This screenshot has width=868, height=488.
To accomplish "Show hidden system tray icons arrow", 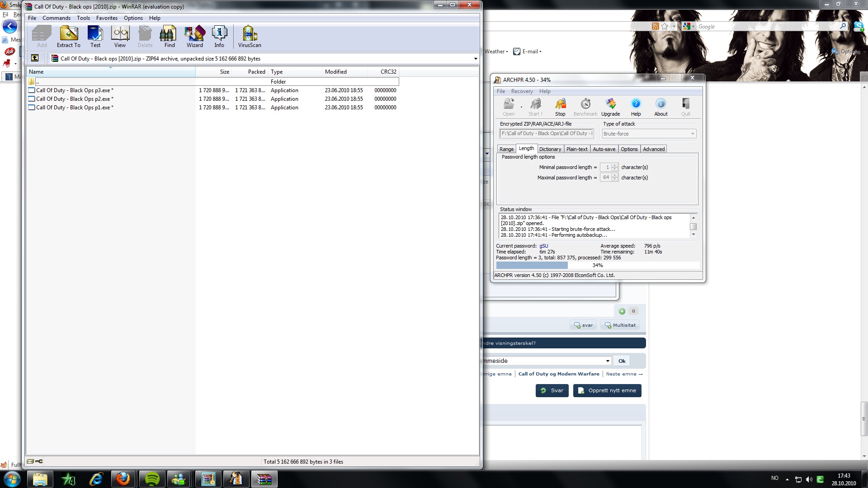I will point(787,479).
